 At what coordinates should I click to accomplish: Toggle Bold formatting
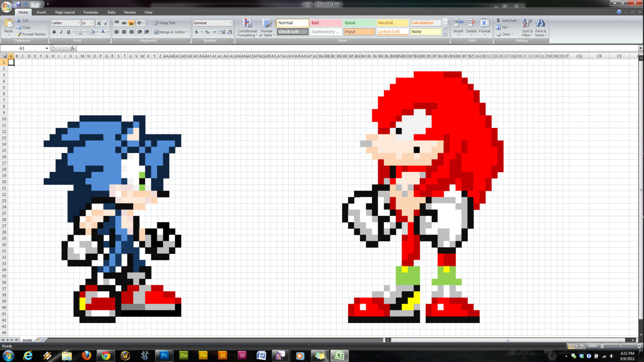pyautogui.click(x=54, y=32)
